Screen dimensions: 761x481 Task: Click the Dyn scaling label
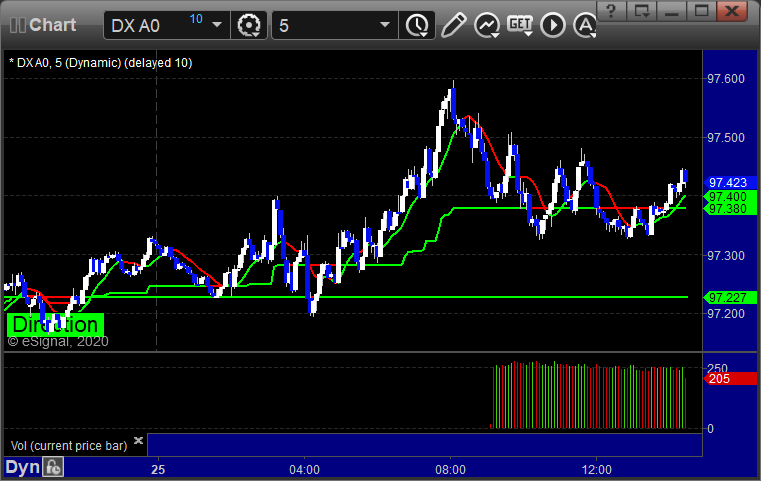pos(22,467)
